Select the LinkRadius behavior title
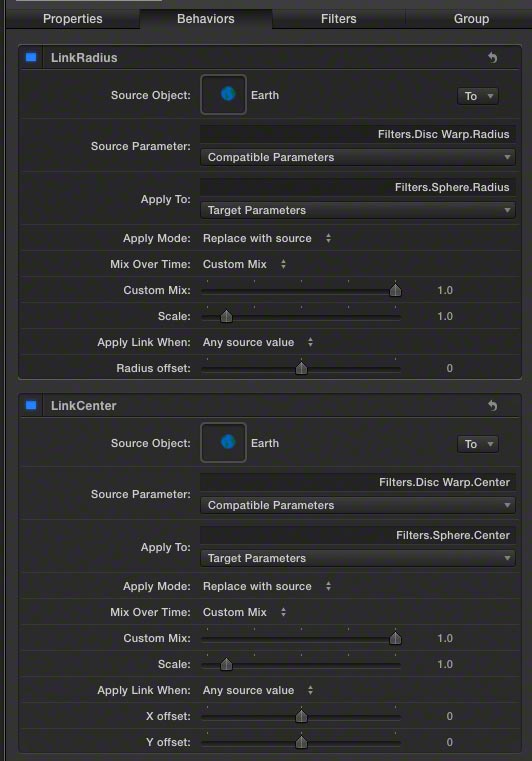532x761 pixels. tap(84, 58)
